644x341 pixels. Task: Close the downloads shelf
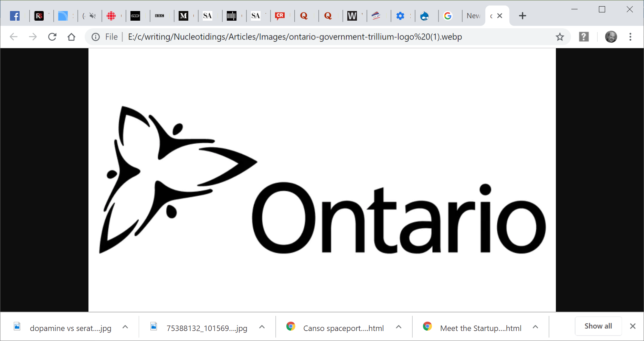633,326
